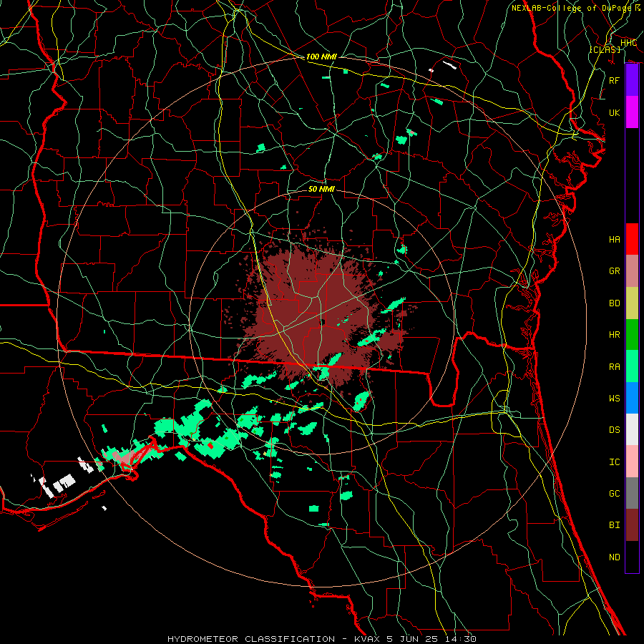Select the GC gray legend swatch
This screenshot has width=644, height=644.
pos(632,493)
